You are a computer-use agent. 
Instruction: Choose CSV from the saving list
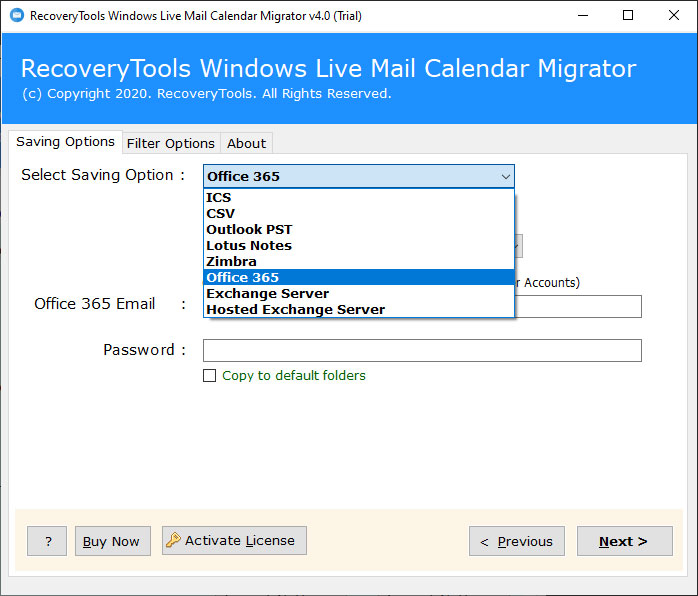[x=359, y=214]
